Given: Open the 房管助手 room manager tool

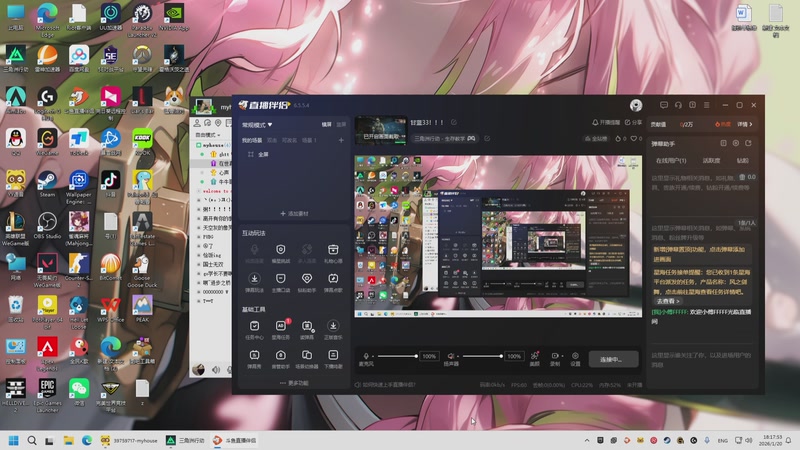Looking at the screenshot, I should click(x=281, y=358).
